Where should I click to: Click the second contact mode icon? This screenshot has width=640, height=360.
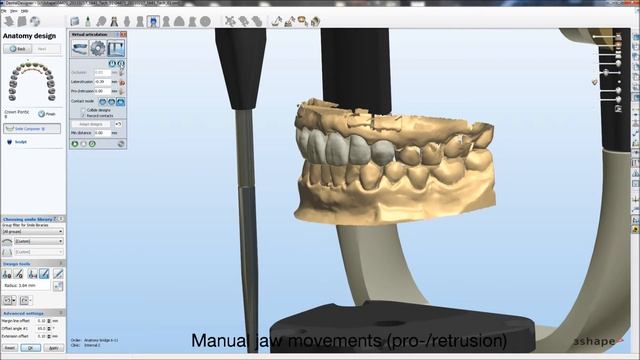(x=111, y=102)
